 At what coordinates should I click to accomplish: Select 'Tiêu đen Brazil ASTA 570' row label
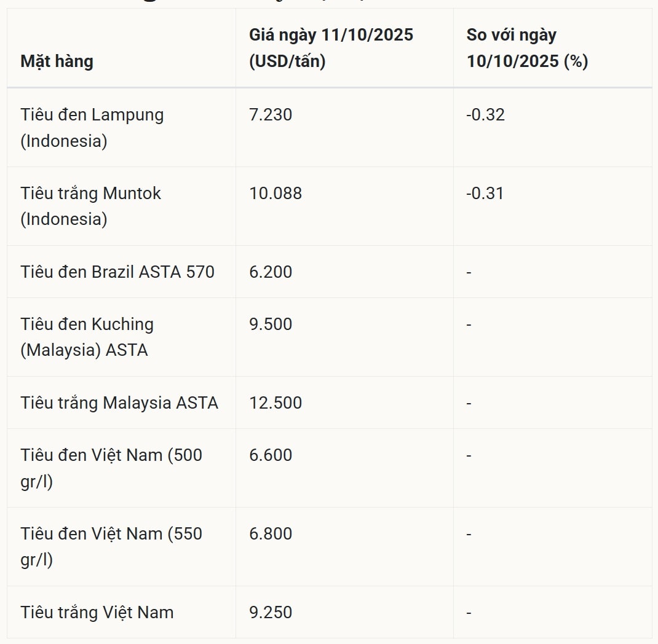click(117, 272)
